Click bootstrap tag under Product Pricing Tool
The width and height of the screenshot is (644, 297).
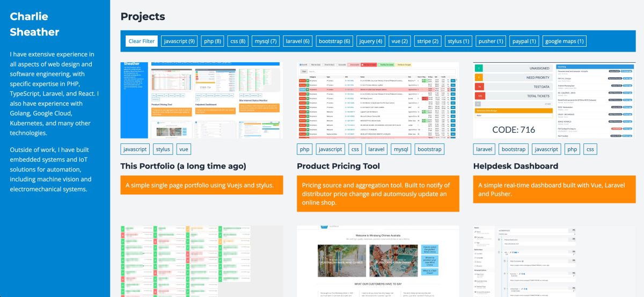coord(429,149)
